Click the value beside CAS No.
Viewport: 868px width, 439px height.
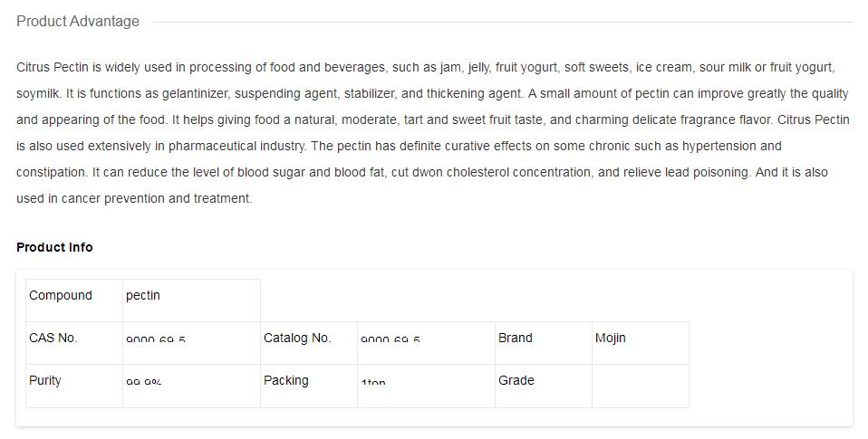point(156,340)
